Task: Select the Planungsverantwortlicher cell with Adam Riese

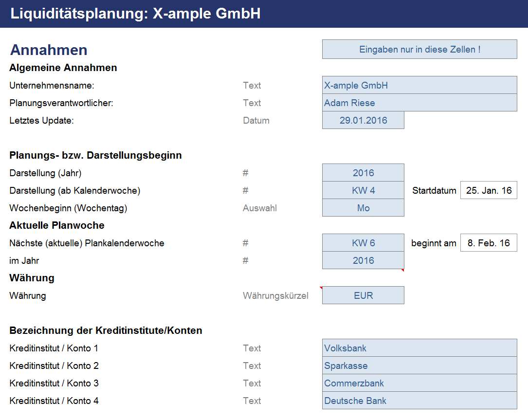Action: coord(419,103)
